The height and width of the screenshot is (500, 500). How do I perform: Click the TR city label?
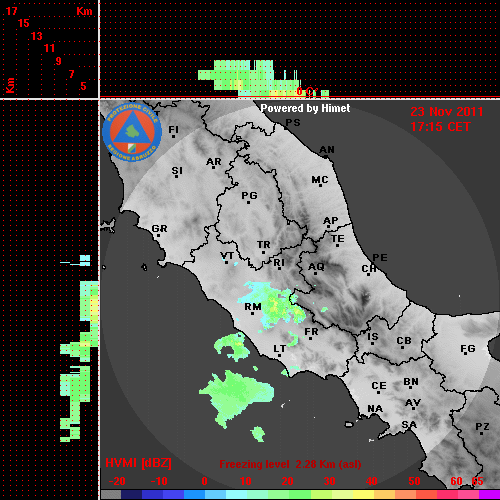264,245
